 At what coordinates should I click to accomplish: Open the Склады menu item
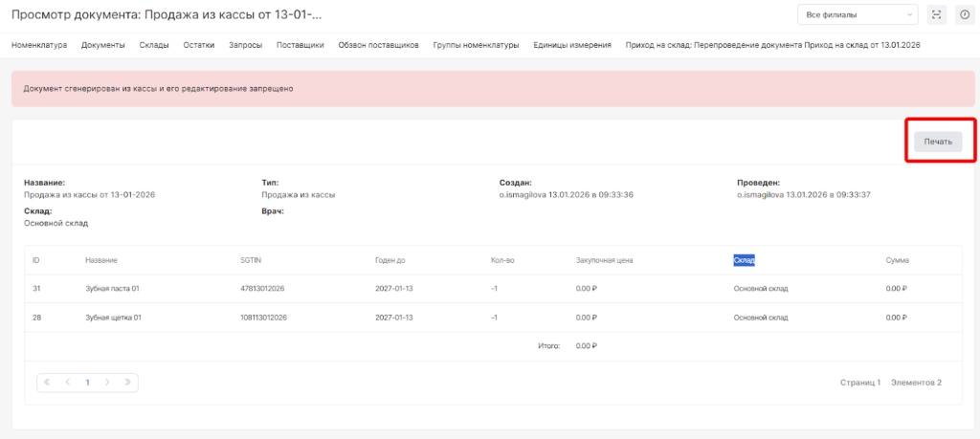pos(154,45)
